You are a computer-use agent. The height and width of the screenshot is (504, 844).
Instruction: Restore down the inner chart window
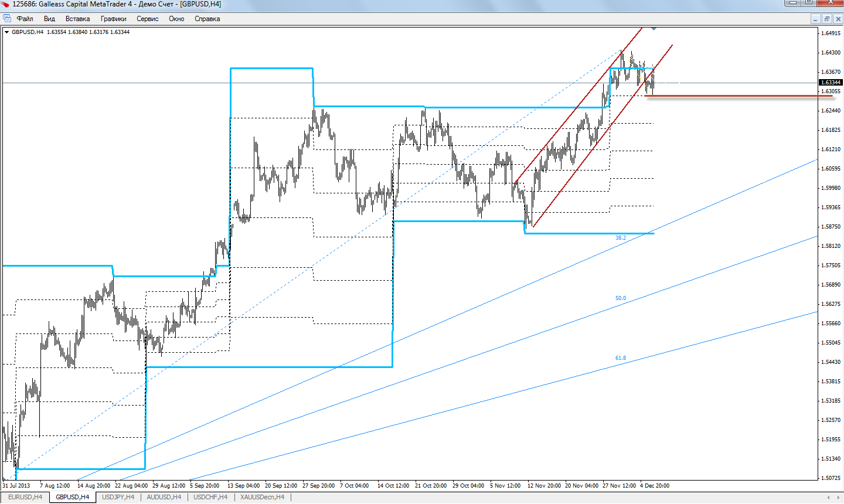826,19
